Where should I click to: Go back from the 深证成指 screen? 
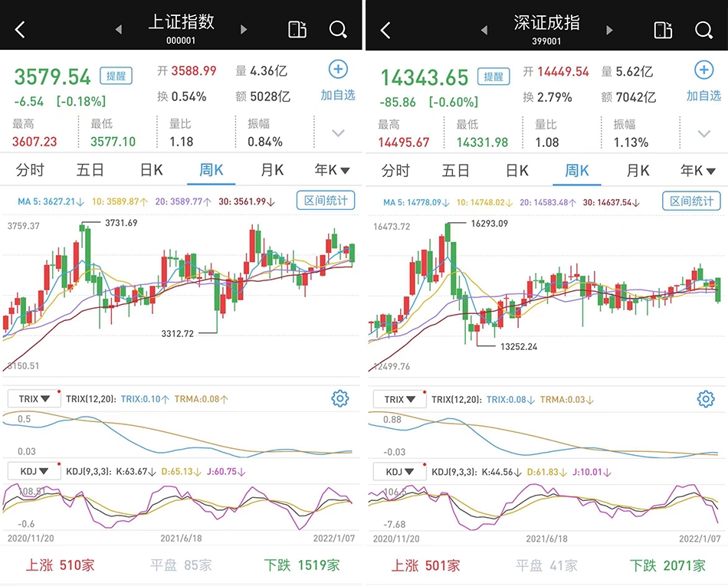tap(385, 30)
